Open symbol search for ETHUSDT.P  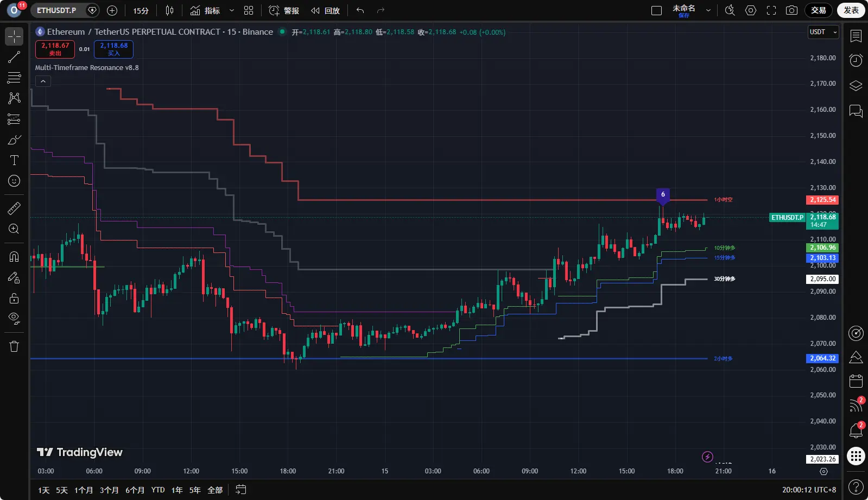pyautogui.click(x=56, y=10)
